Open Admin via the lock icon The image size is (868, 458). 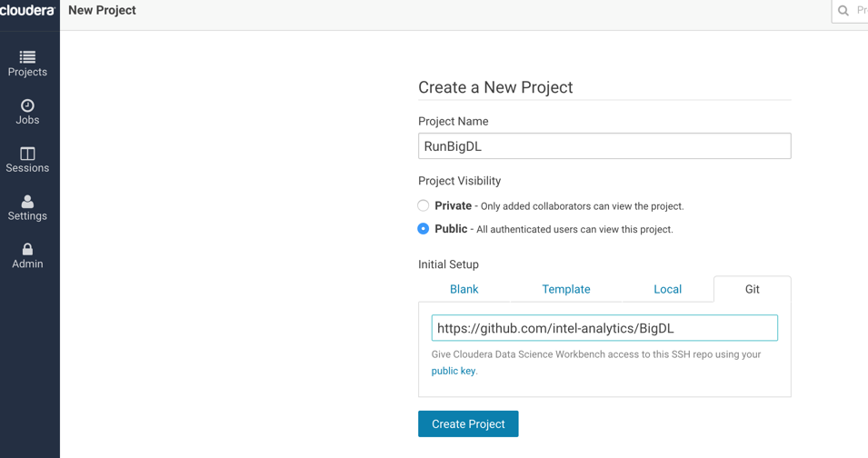[27, 250]
